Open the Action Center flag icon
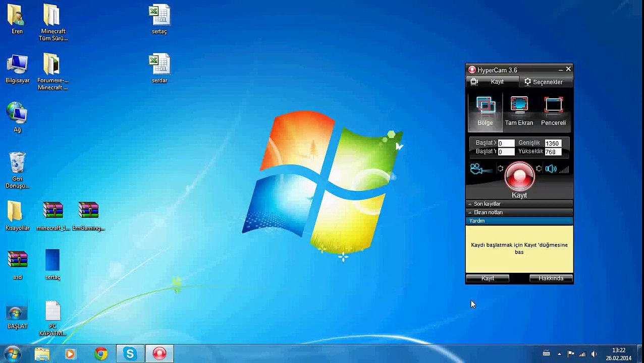Screen dimensions: 644x363 (x=571, y=354)
